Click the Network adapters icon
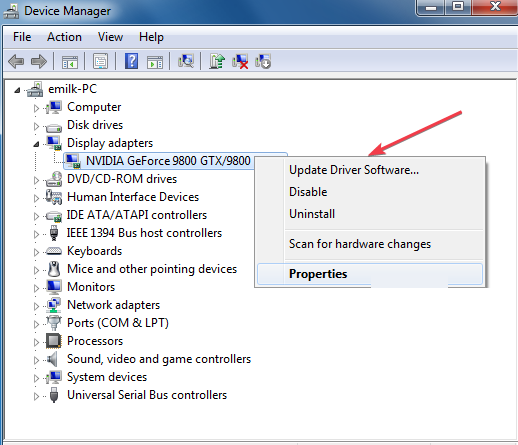 (54, 305)
